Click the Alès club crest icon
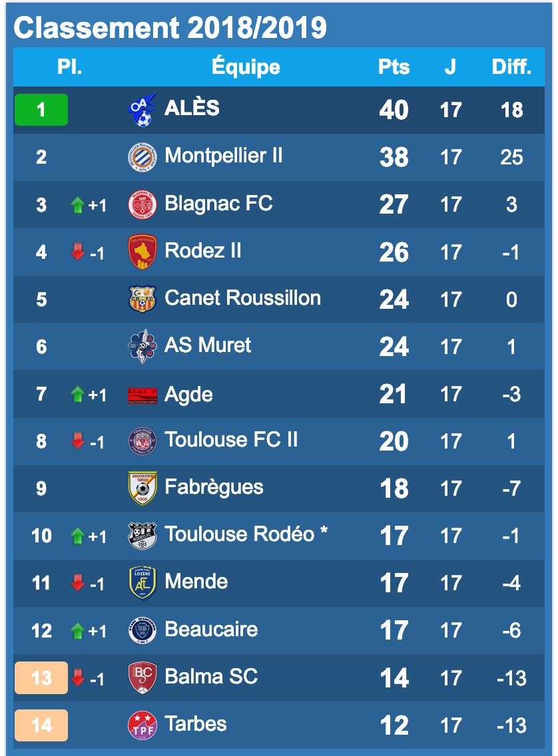This screenshot has width=558, height=756. click(x=142, y=110)
